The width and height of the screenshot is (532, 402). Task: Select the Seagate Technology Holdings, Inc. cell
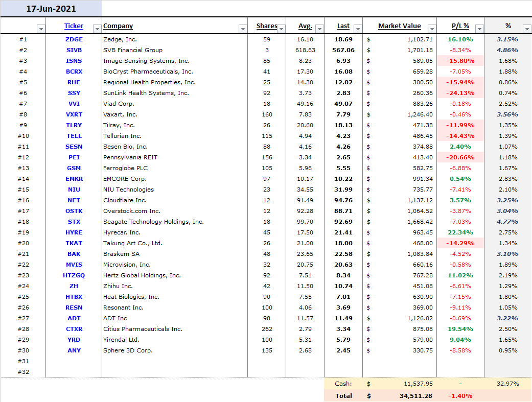pyautogui.click(x=175, y=222)
